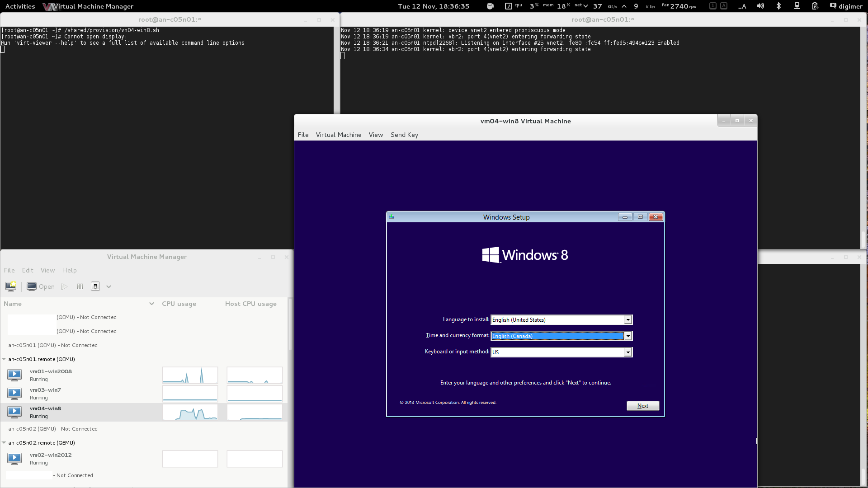Click the CPU monitor graph icon in top bar
Screen dimensions: 868x488
(x=508, y=6)
